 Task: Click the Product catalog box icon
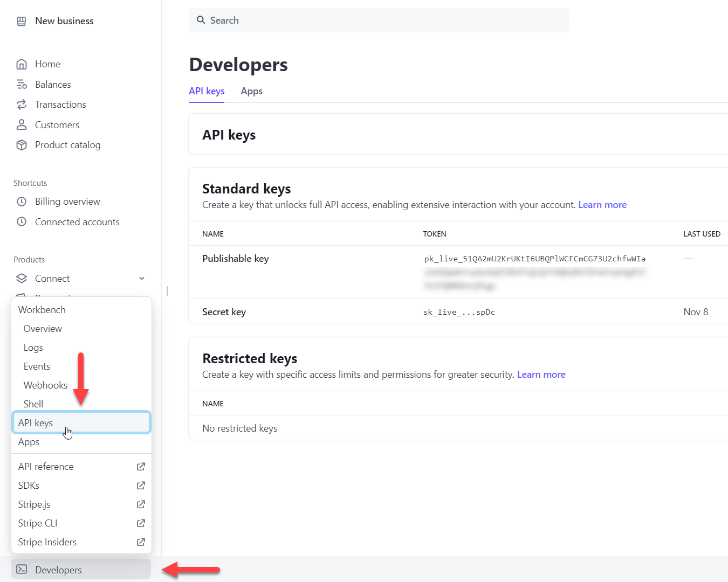22,145
